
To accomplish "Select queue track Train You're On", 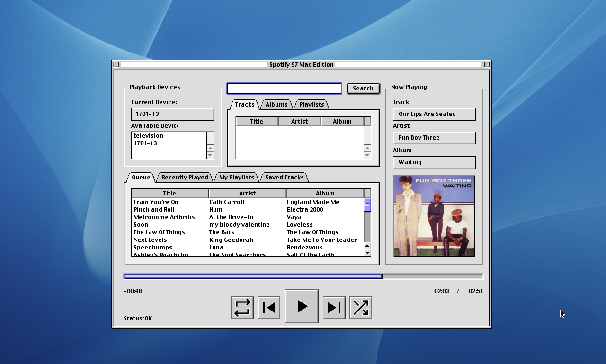I will (x=156, y=202).
